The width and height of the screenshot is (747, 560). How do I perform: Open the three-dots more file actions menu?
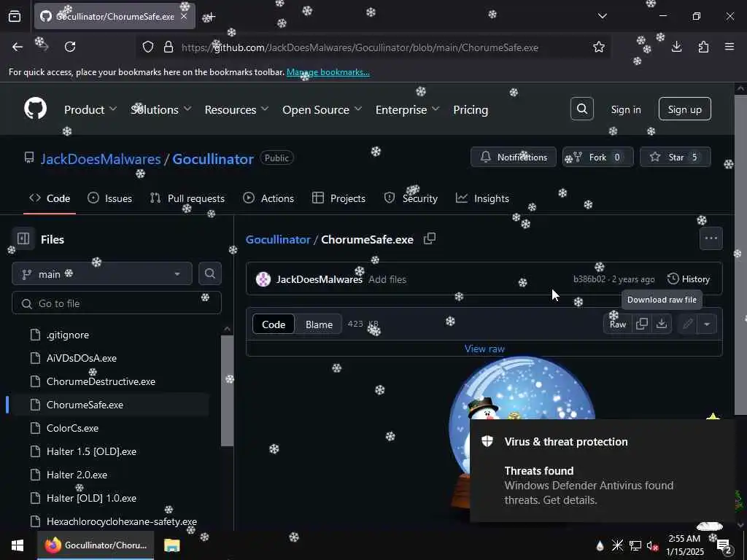pos(711,238)
